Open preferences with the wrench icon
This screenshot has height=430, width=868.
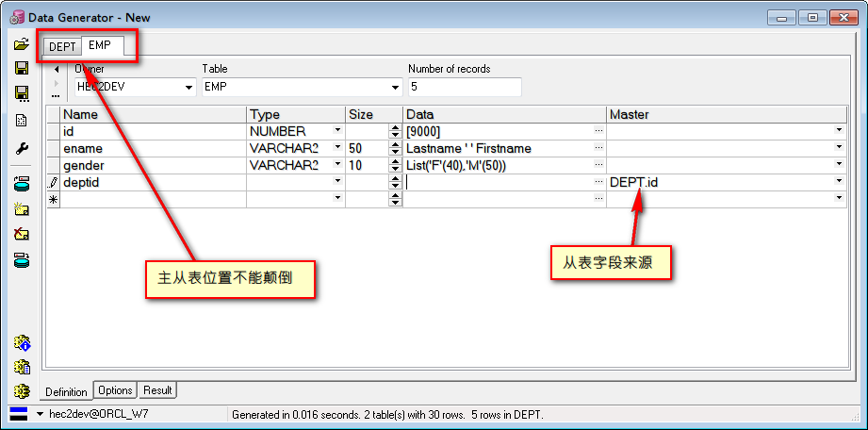coord(21,149)
